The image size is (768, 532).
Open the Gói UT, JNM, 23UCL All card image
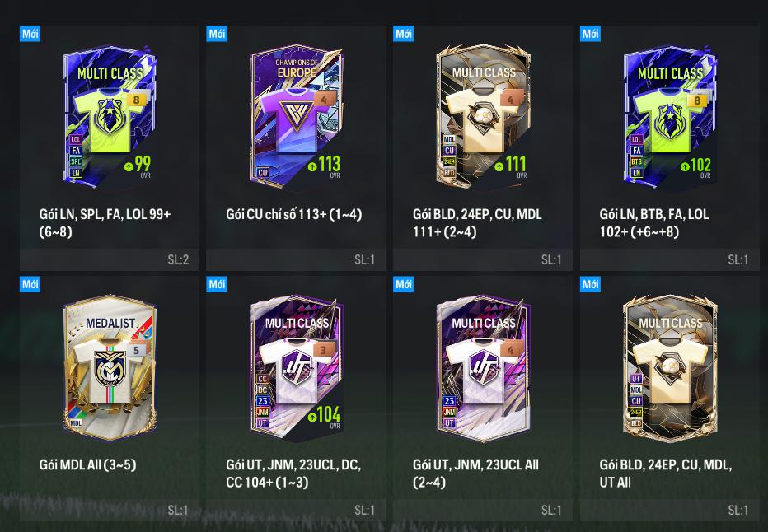pyautogui.click(x=483, y=367)
